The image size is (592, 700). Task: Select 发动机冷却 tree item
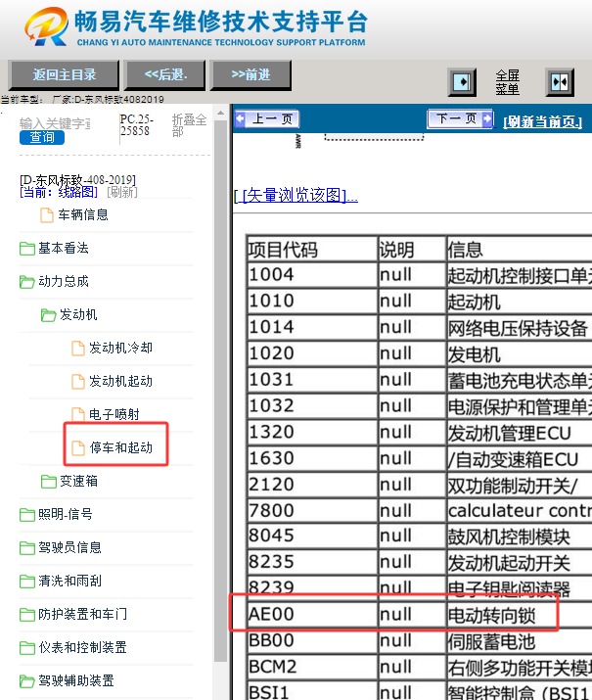click(x=120, y=348)
